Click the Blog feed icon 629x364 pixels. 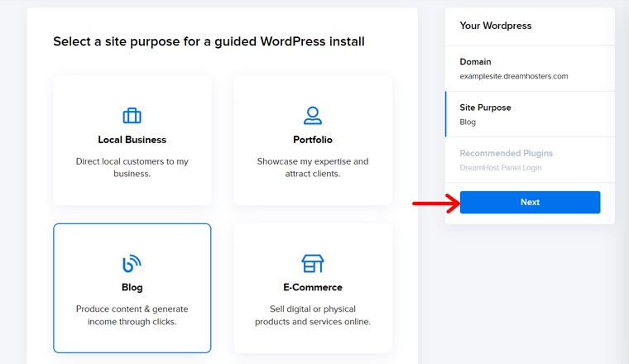pyautogui.click(x=132, y=263)
